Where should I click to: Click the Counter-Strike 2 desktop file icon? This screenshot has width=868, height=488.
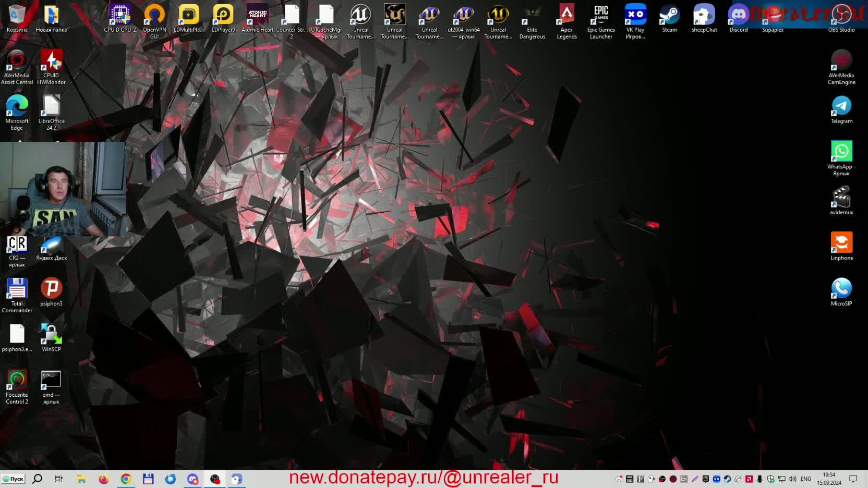(292, 21)
